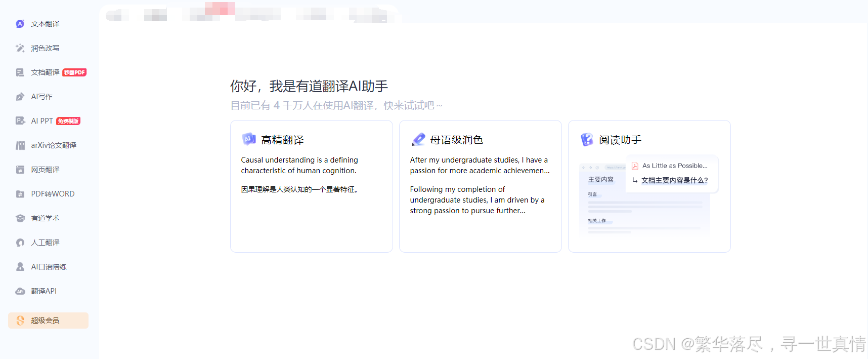The width and height of the screenshot is (868, 359).
Task: Click the 阅读助手 card icon
Action: (x=587, y=139)
